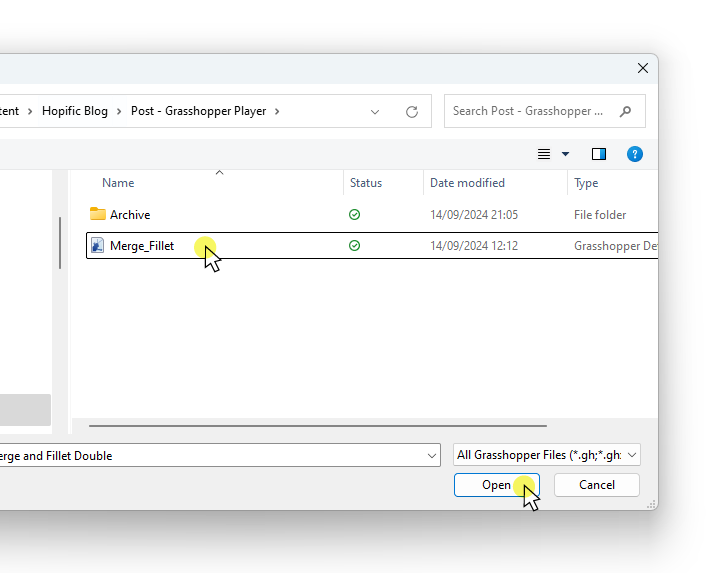Click the Archive folder icon
This screenshot has width=713, height=573.
(x=98, y=215)
